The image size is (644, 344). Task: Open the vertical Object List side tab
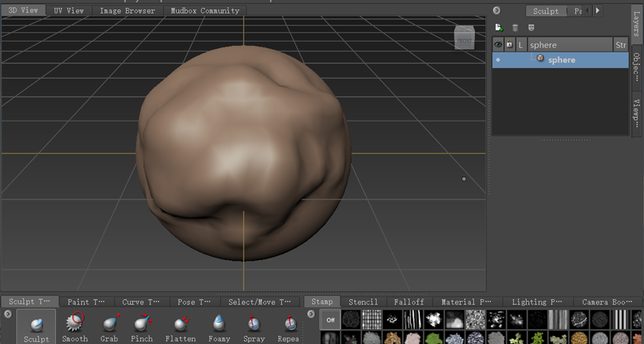click(636, 67)
